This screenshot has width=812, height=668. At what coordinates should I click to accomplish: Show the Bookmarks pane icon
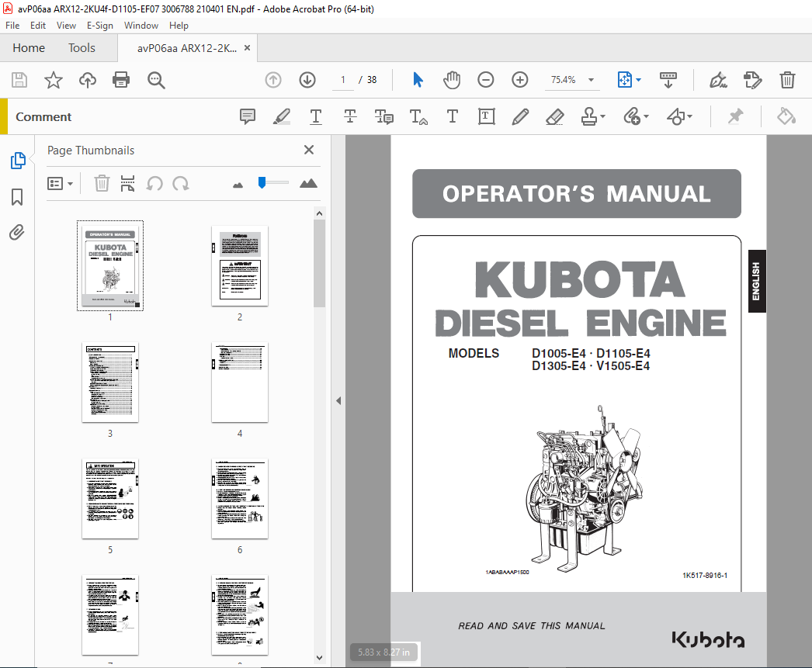coord(17,196)
